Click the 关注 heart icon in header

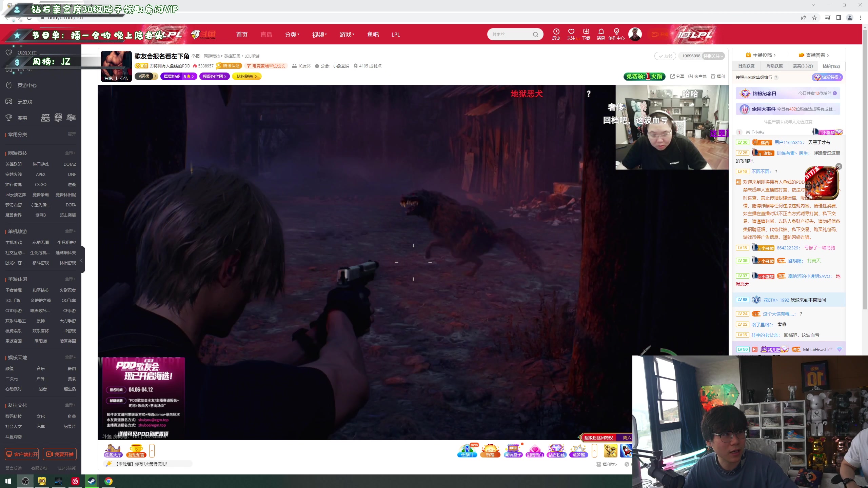coord(571,32)
